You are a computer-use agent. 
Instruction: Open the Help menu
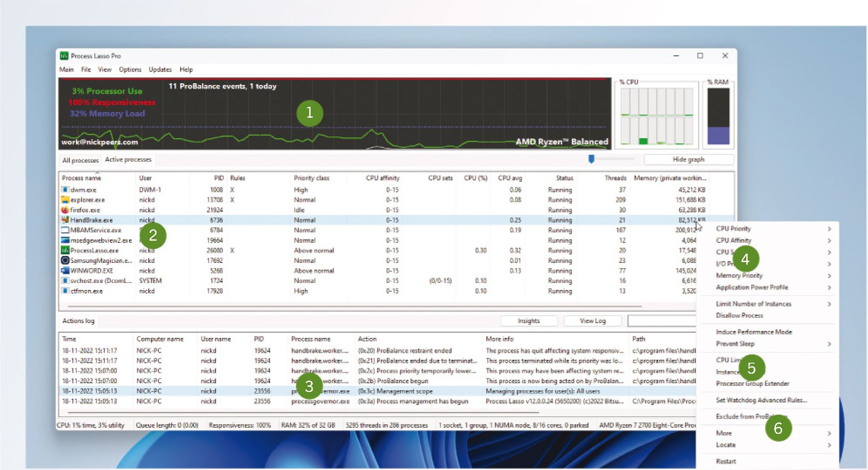click(x=186, y=69)
